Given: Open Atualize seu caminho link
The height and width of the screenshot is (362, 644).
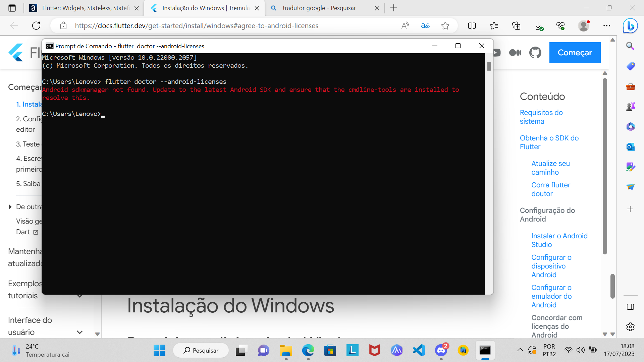Looking at the screenshot, I should click(550, 168).
